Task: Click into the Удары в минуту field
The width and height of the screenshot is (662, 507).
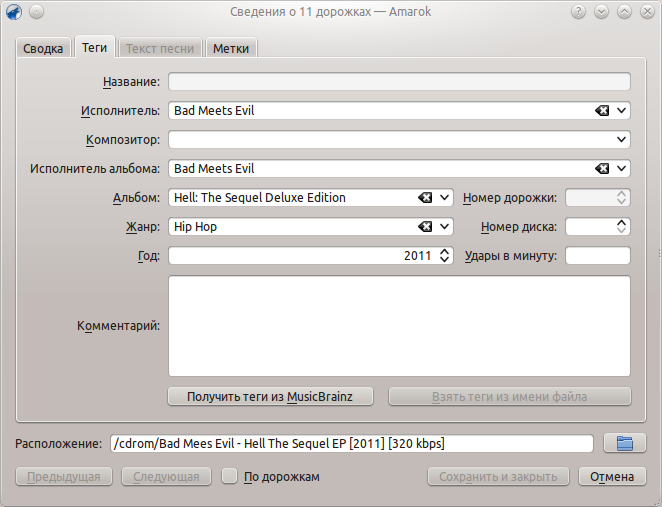Action: [x=598, y=255]
